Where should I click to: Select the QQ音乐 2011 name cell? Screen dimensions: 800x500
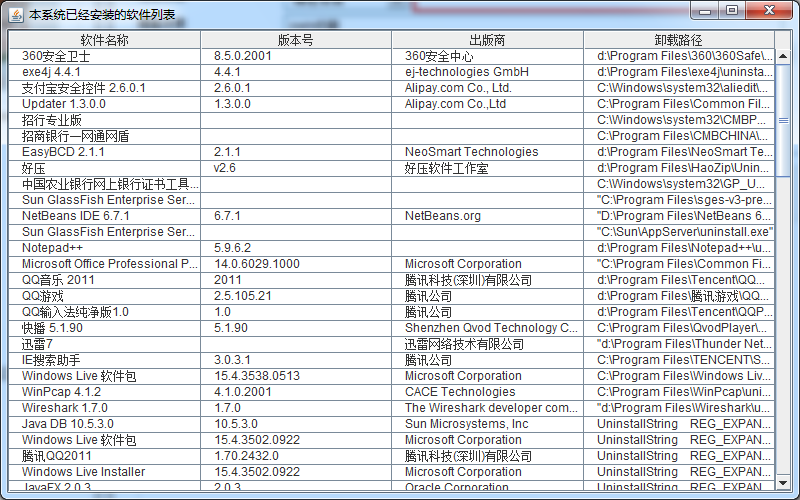[x=105, y=280]
